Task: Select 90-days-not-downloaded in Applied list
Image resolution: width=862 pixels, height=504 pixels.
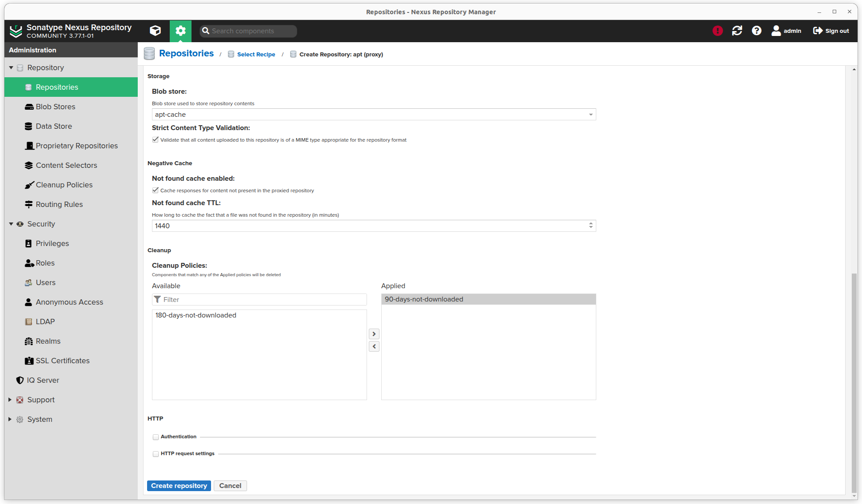Action: point(489,299)
